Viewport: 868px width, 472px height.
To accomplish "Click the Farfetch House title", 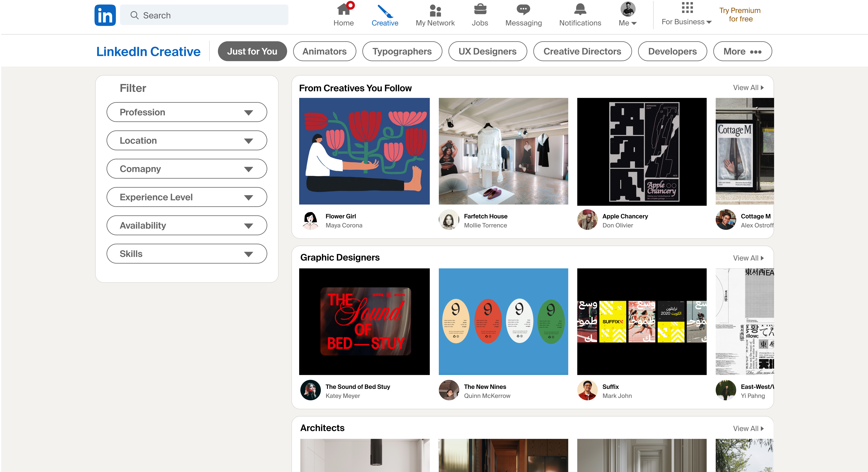I will (486, 216).
